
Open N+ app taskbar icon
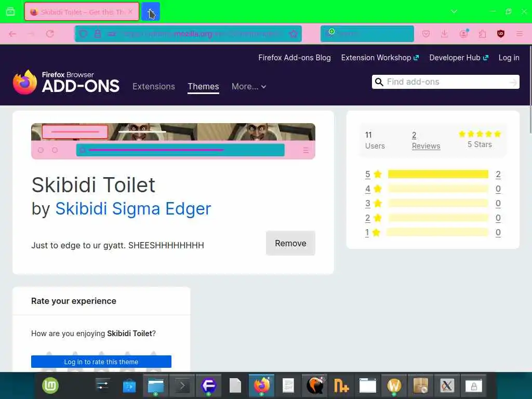click(x=341, y=386)
